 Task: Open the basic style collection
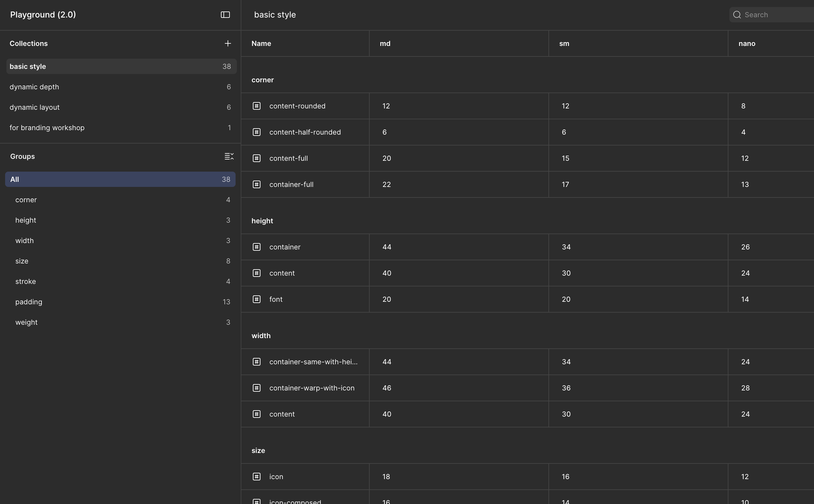[x=121, y=66]
